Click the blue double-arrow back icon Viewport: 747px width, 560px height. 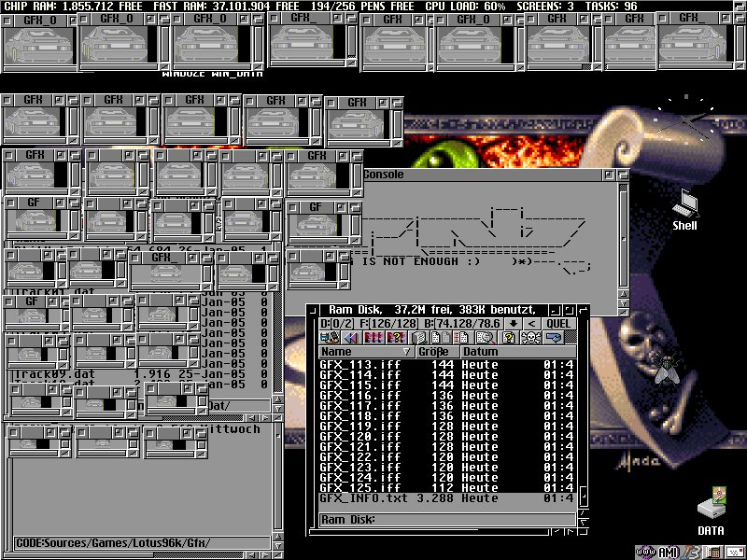tap(351, 338)
